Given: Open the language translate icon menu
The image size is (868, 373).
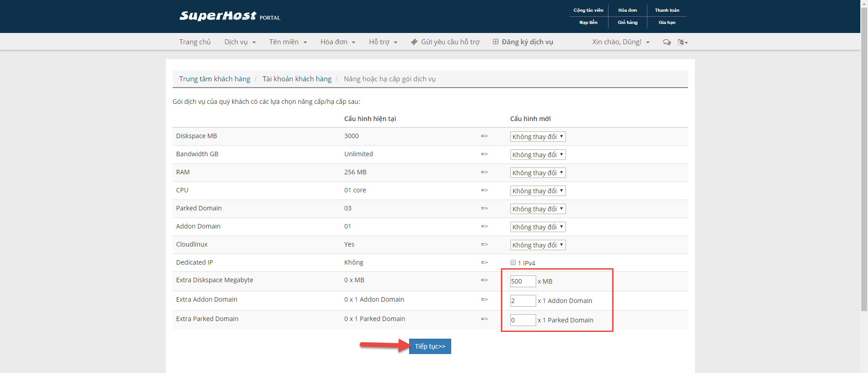Looking at the screenshot, I should [x=682, y=42].
